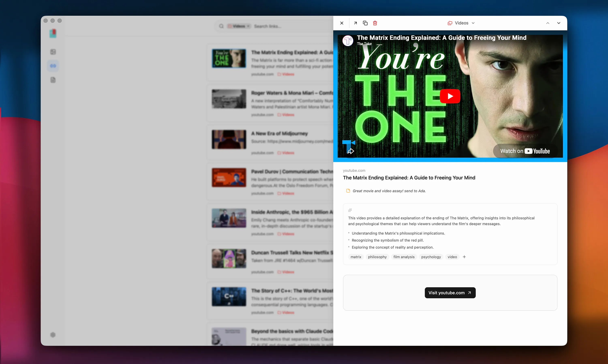Open the Roger Waters & Mona Miari thumbnail
This screenshot has height=364, width=608.
(x=229, y=99)
